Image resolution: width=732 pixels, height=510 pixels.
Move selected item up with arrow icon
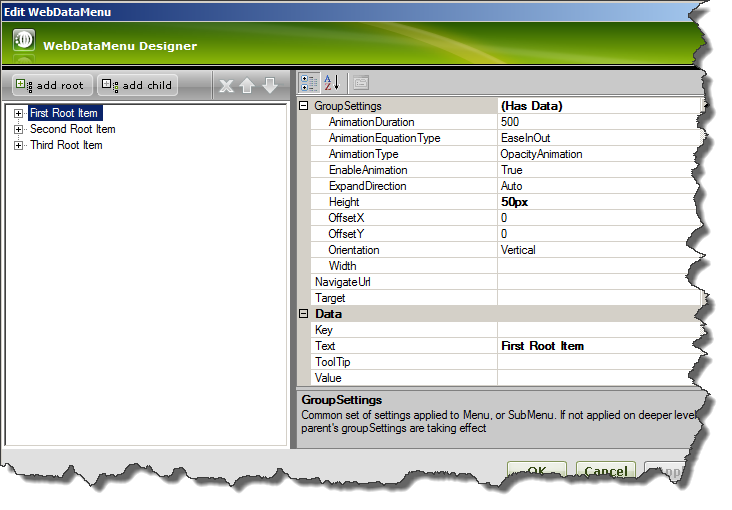click(247, 86)
